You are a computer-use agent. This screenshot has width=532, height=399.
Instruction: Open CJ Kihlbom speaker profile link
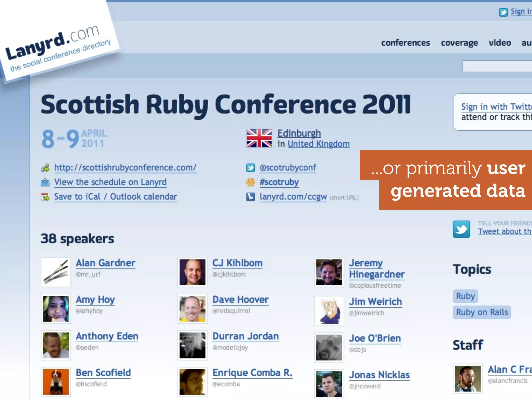(x=237, y=263)
